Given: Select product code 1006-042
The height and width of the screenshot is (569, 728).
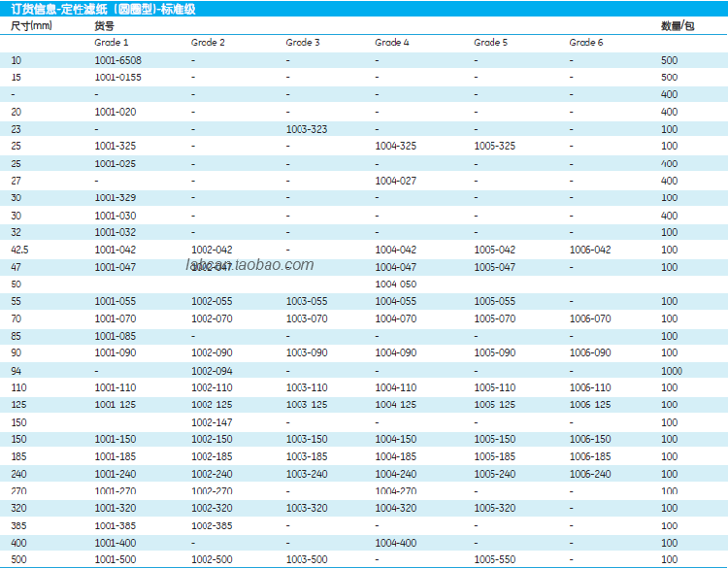Looking at the screenshot, I should tap(590, 250).
